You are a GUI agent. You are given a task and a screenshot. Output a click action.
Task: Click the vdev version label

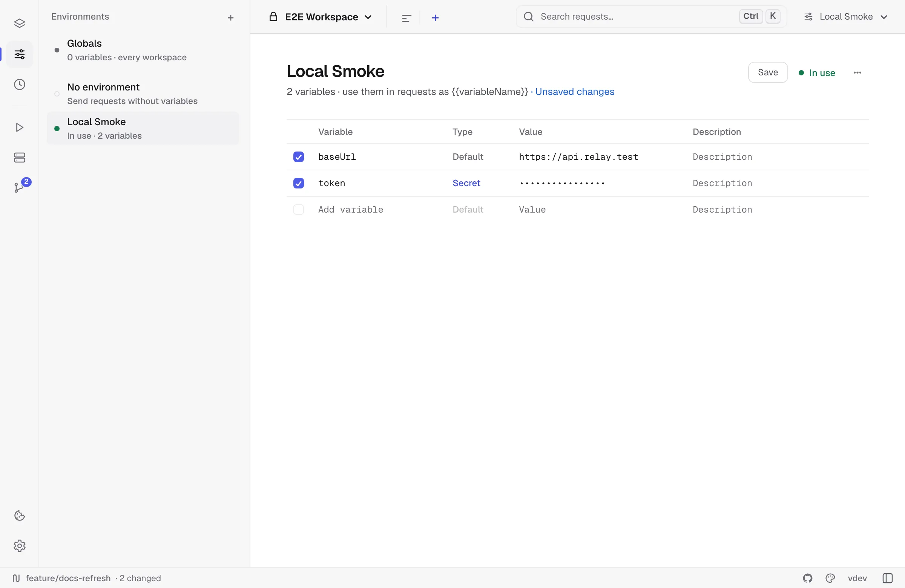coord(857,578)
